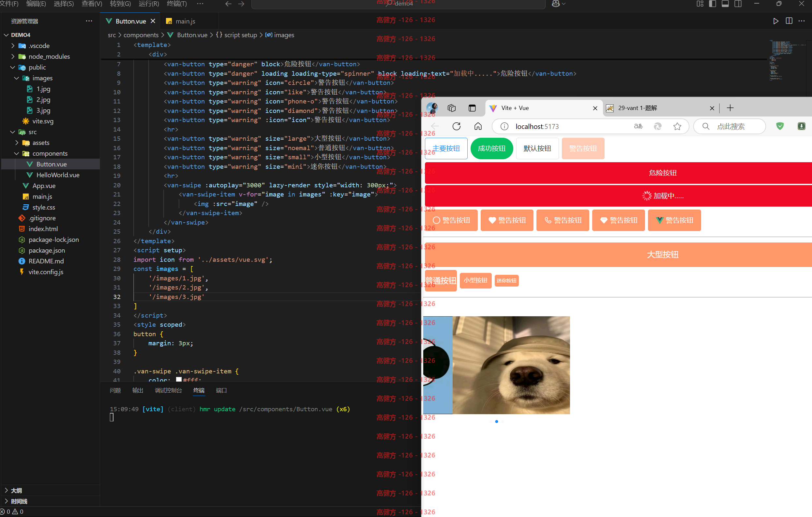
Task: Click the 迷你按钮 mini button
Action: pos(506,280)
